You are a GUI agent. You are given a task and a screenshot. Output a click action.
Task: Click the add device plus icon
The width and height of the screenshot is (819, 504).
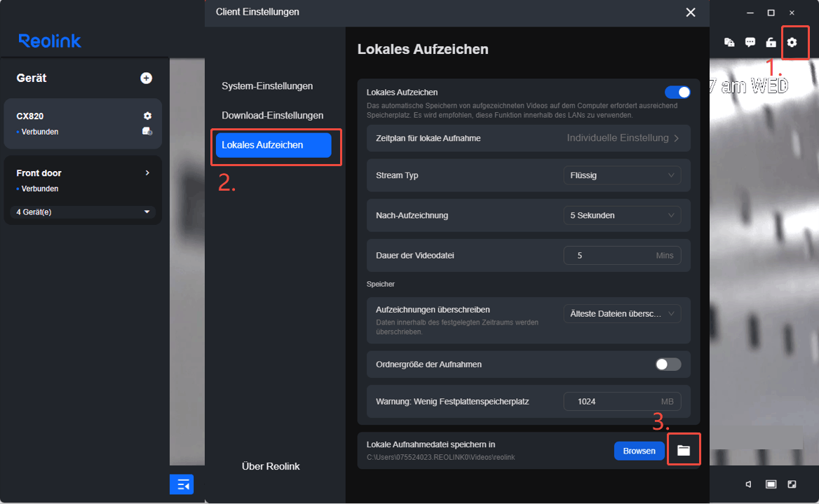[x=147, y=78]
